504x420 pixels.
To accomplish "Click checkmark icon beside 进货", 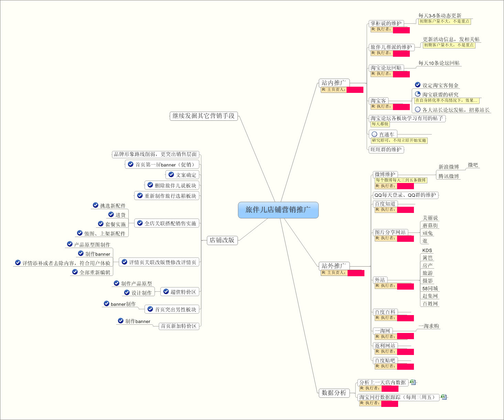I will click(111, 214).
